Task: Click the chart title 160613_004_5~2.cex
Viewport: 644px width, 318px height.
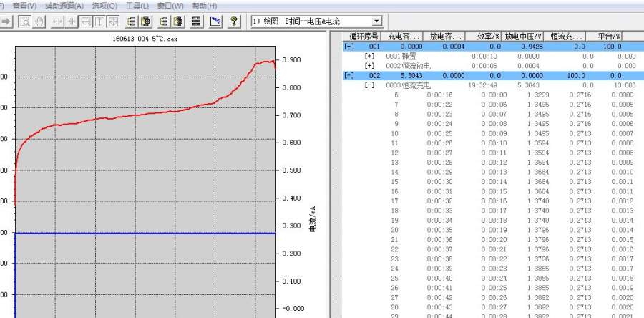Action: click(x=145, y=39)
